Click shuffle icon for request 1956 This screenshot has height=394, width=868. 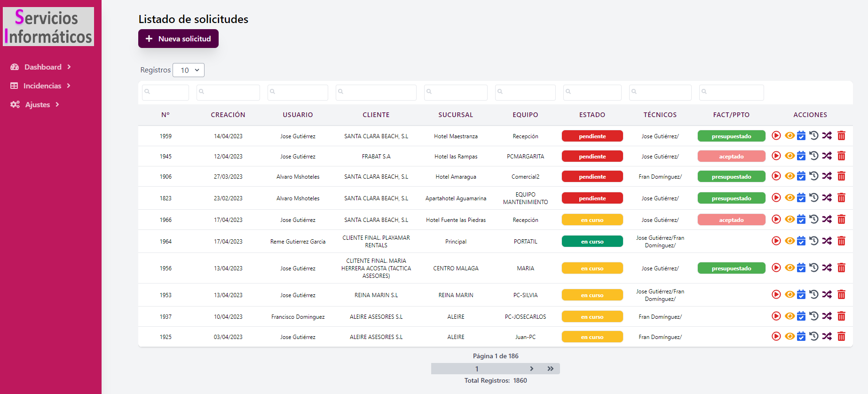point(827,268)
